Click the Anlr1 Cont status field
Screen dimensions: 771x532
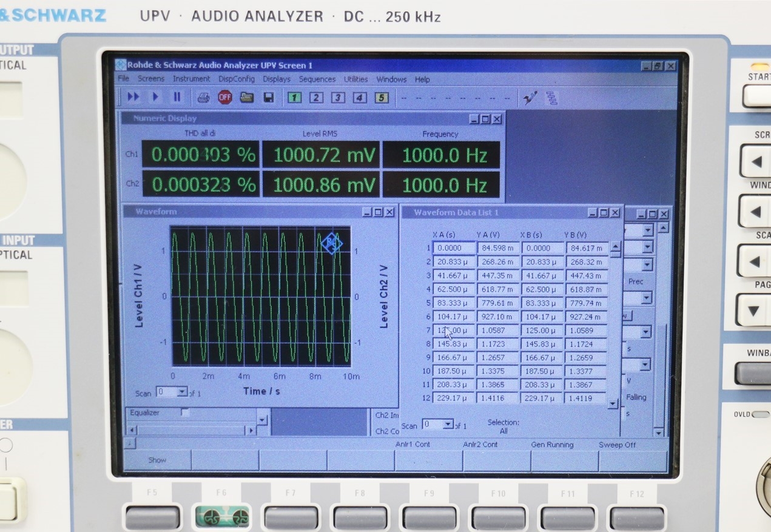(x=412, y=445)
